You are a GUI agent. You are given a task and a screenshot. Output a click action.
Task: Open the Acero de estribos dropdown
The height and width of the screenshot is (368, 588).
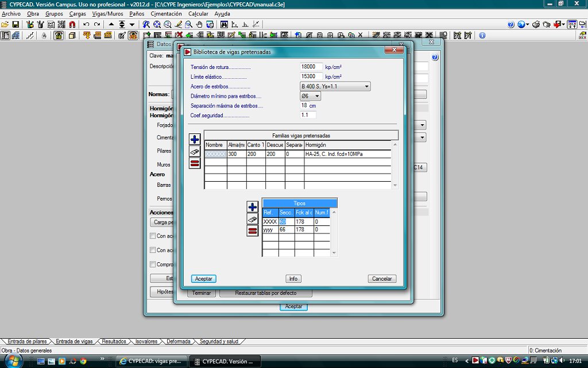click(366, 86)
